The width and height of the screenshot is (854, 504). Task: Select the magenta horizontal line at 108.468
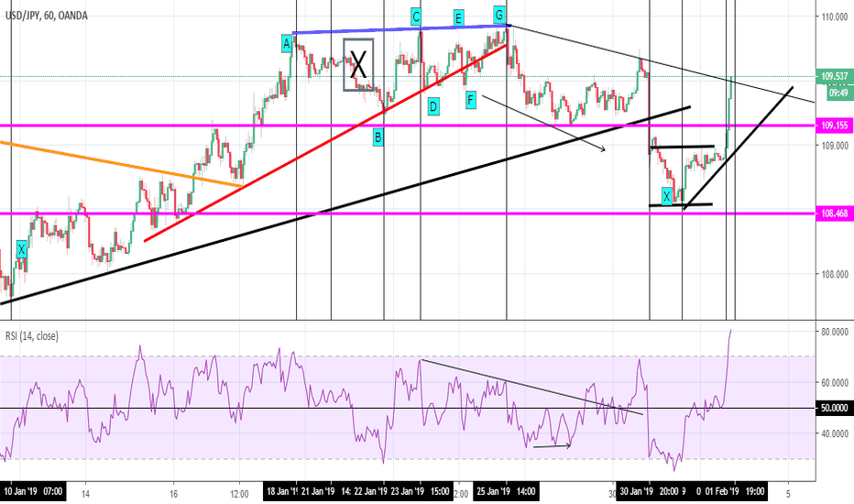coord(408,213)
